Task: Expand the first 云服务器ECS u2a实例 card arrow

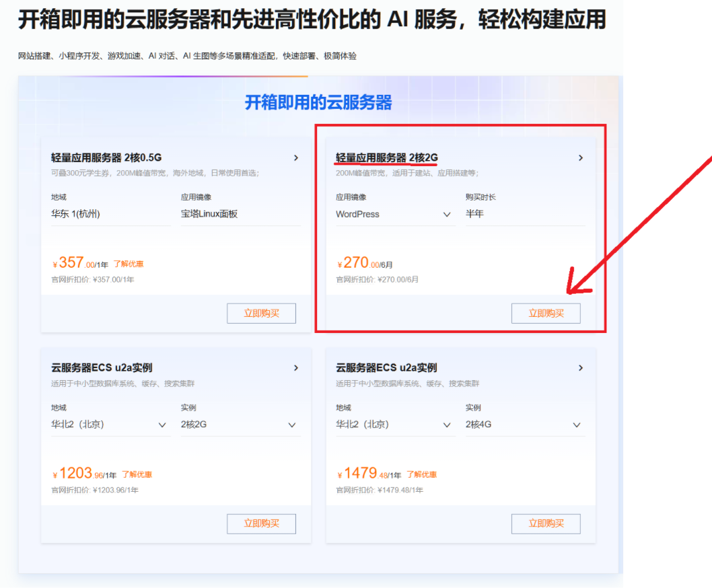Action: pos(296,367)
